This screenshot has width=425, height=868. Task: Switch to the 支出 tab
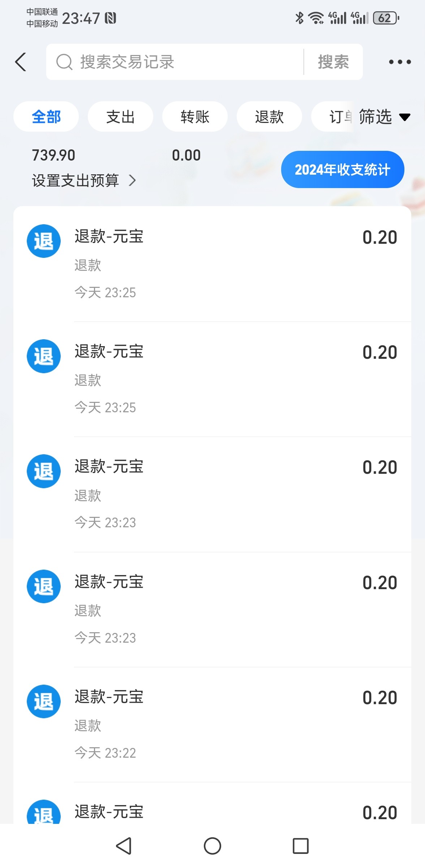(x=120, y=117)
